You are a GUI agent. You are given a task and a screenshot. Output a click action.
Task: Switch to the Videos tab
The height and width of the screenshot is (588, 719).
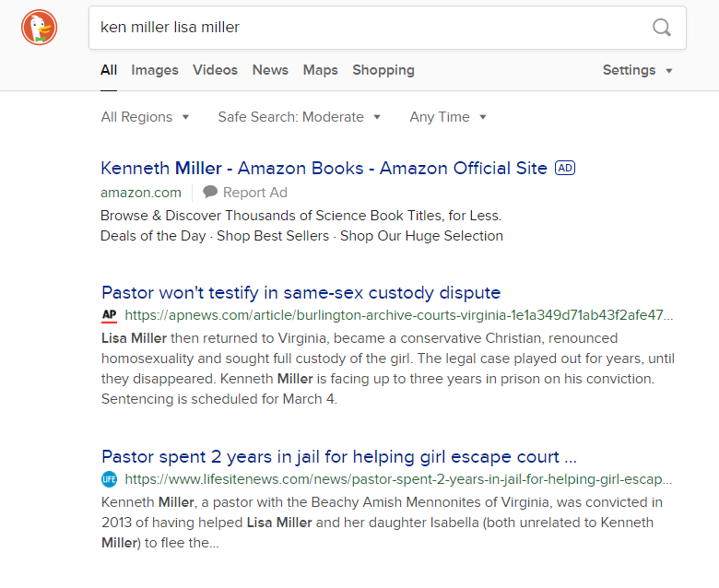[215, 70]
